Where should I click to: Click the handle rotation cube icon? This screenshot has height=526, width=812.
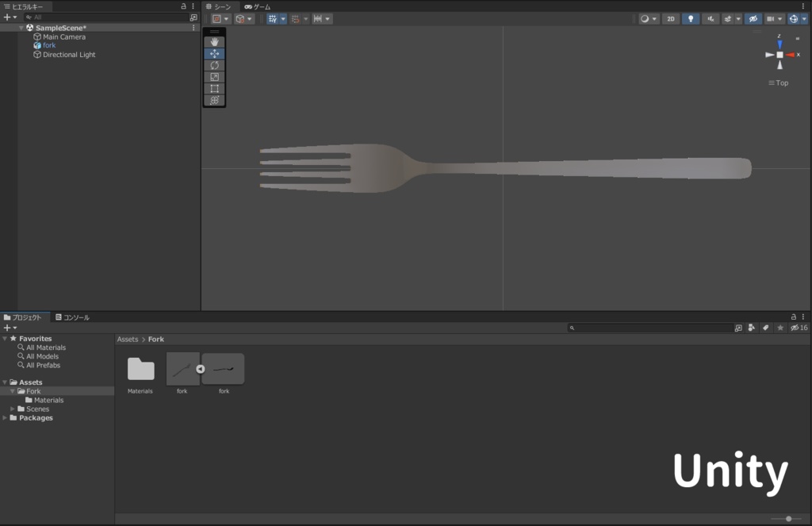tap(240, 19)
